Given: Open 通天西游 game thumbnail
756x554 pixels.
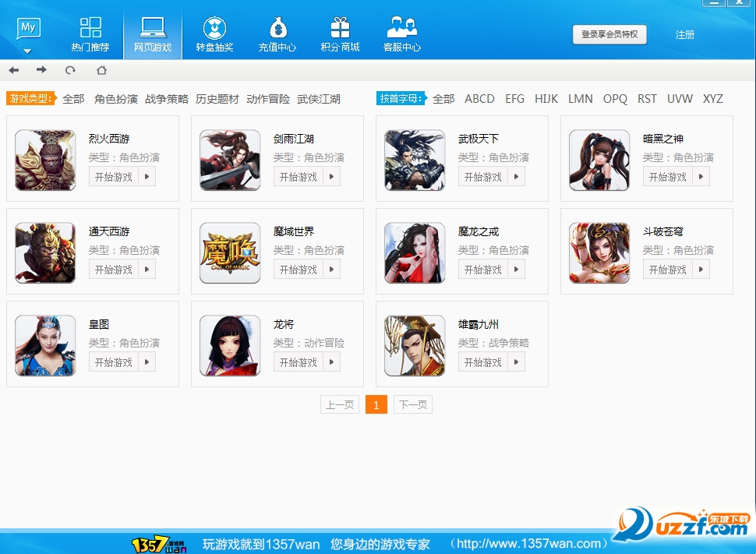Looking at the screenshot, I should [45, 252].
